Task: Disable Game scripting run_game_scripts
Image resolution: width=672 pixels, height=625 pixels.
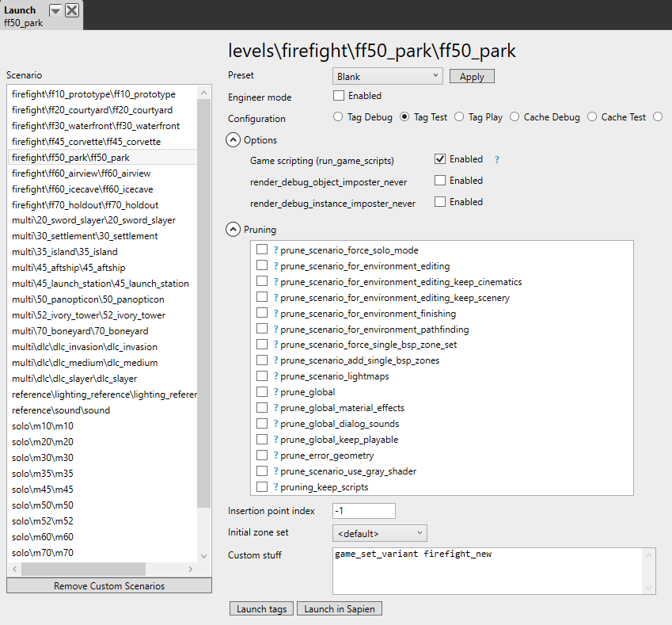Action: (x=440, y=158)
